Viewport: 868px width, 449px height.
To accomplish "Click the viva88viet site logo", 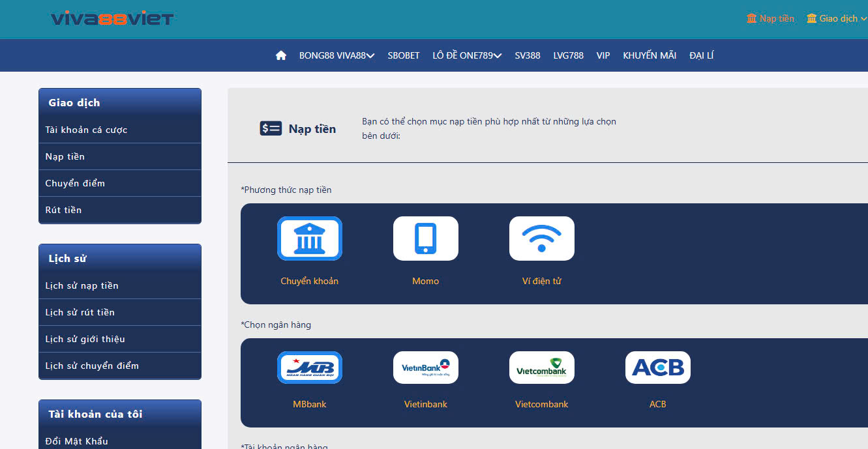I will [112, 18].
